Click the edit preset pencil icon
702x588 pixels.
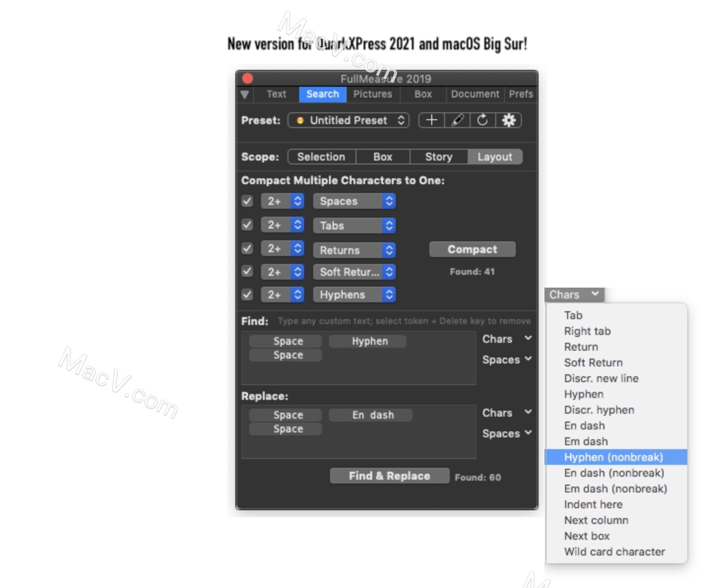457,120
